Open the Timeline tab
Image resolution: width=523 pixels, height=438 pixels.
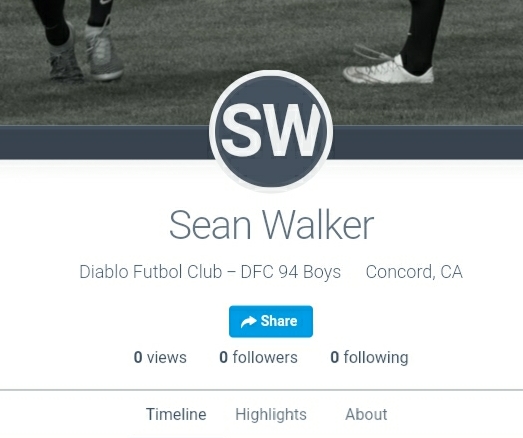[x=176, y=414]
